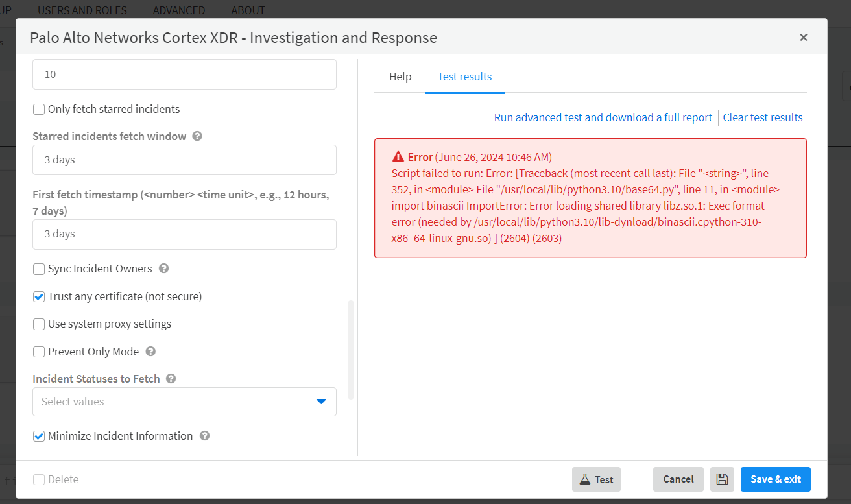Toggle Use system proxy settings checkbox
The height and width of the screenshot is (504, 851).
tap(39, 324)
